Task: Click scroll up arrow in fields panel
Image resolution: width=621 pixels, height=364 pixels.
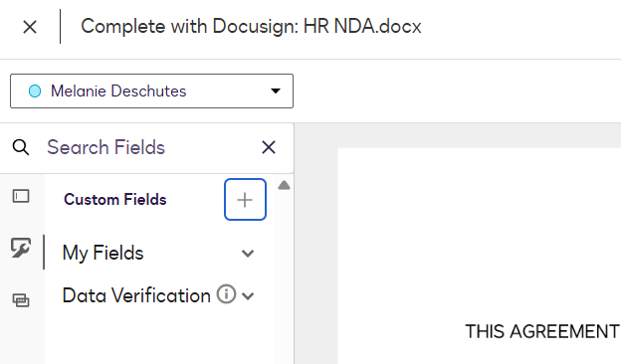Action: (284, 185)
